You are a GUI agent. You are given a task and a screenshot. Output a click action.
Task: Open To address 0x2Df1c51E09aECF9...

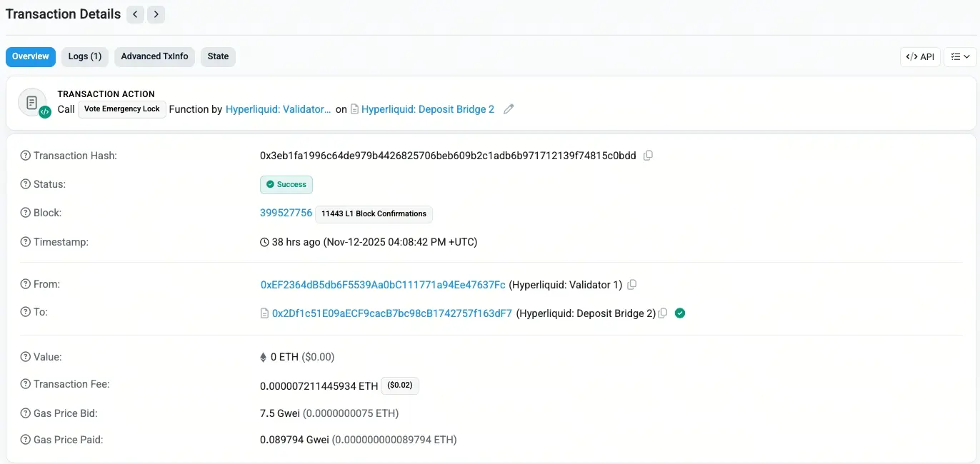[392, 313]
